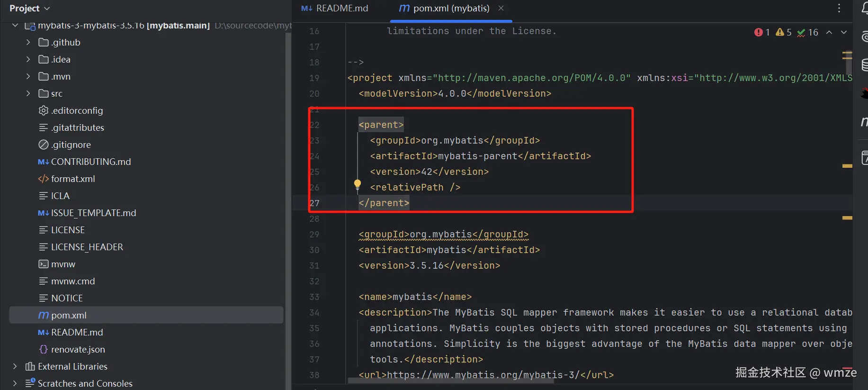Open the Project view dropdown
Screen dimensions: 868x390
click(x=29, y=9)
